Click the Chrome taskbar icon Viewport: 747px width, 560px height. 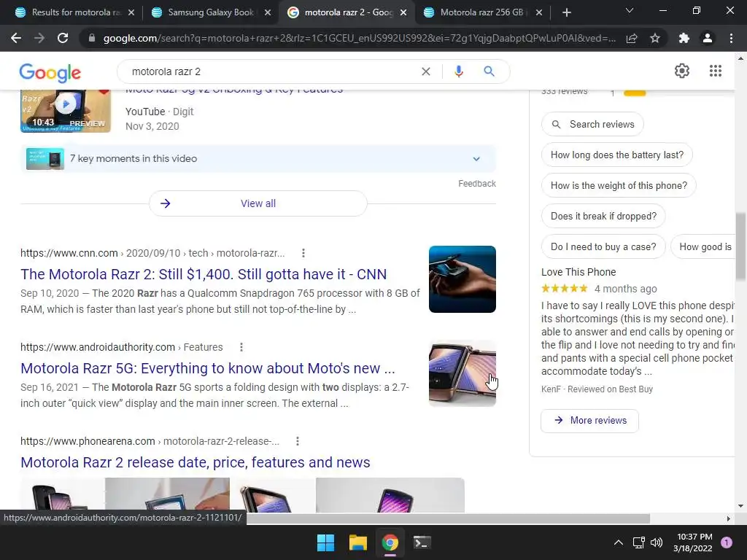(390, 542)
